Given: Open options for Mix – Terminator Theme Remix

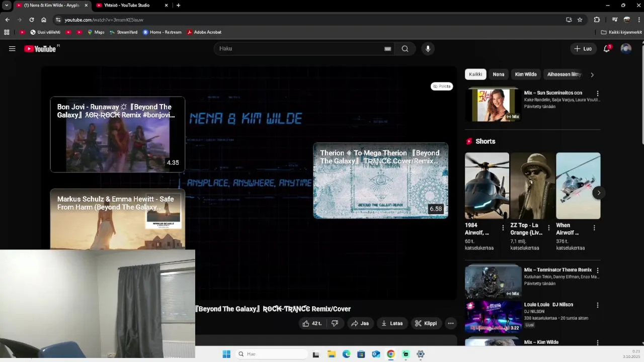Looking at the screenshot, I should pyautogui.click(x=598, y=270).
